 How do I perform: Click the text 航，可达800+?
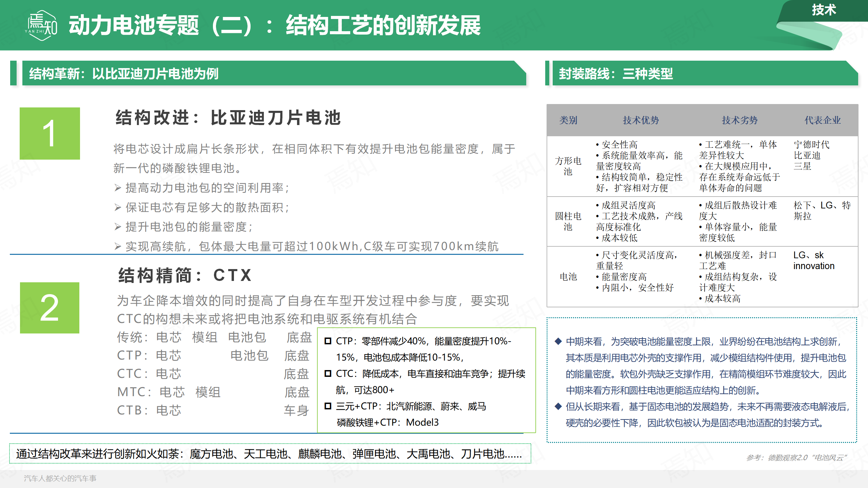tap(365, 390)
